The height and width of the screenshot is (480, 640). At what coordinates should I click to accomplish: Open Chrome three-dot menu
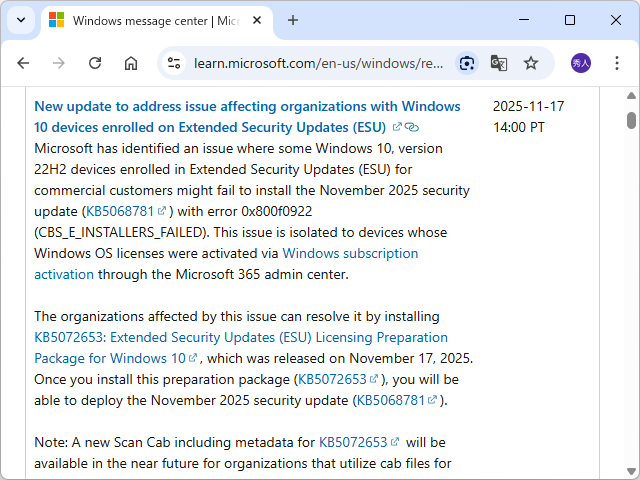(617, 63)
